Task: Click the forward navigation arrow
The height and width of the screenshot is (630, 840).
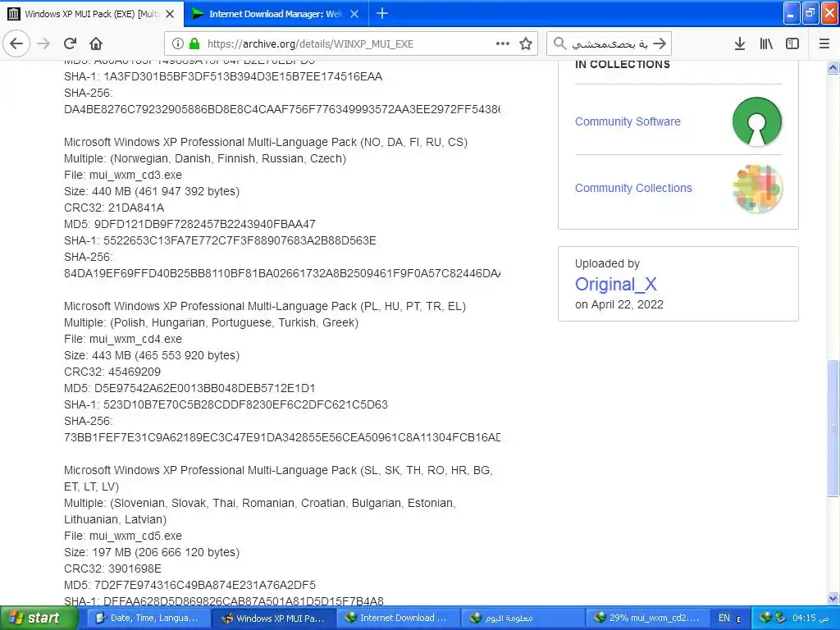Action: (x=43, y=43)
